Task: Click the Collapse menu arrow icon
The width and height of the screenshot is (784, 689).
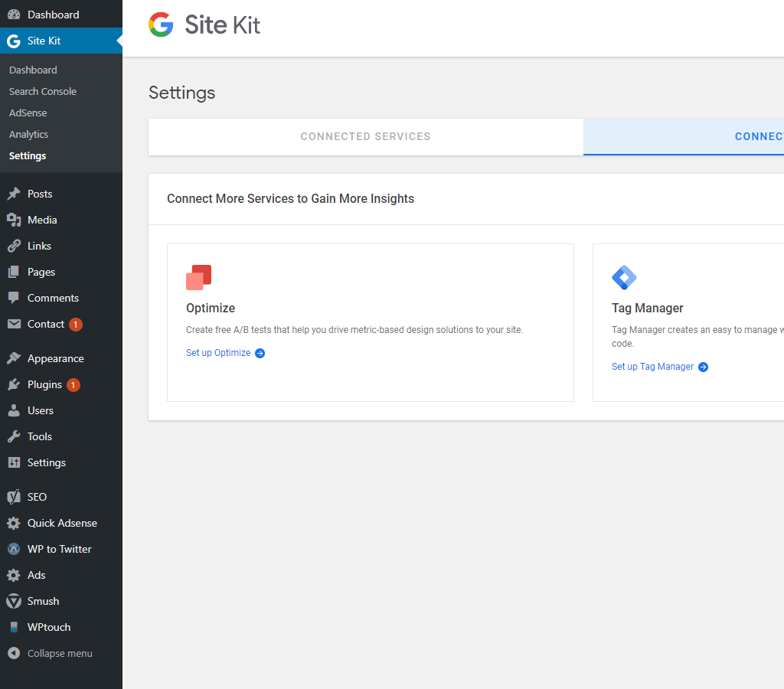Action: coord(14,653)
